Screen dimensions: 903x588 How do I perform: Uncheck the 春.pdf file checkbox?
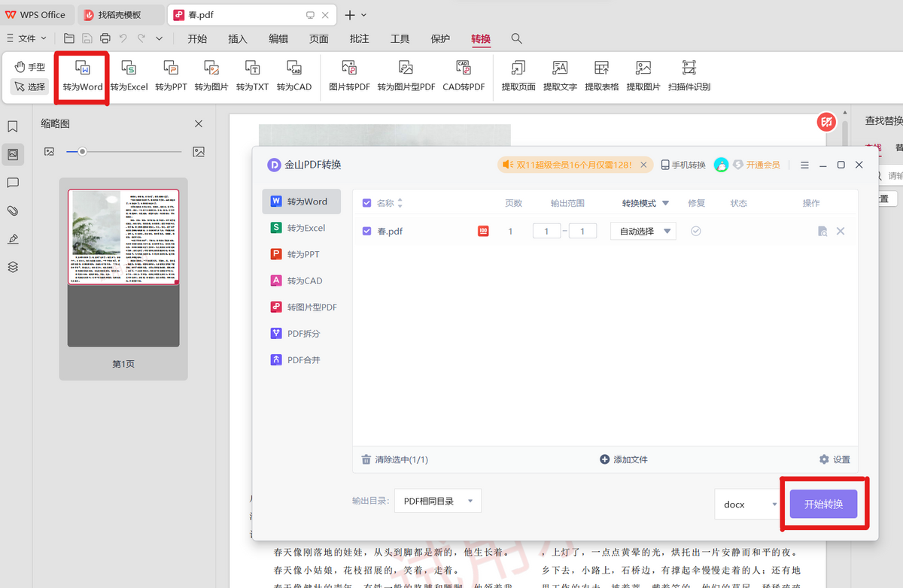367,231
